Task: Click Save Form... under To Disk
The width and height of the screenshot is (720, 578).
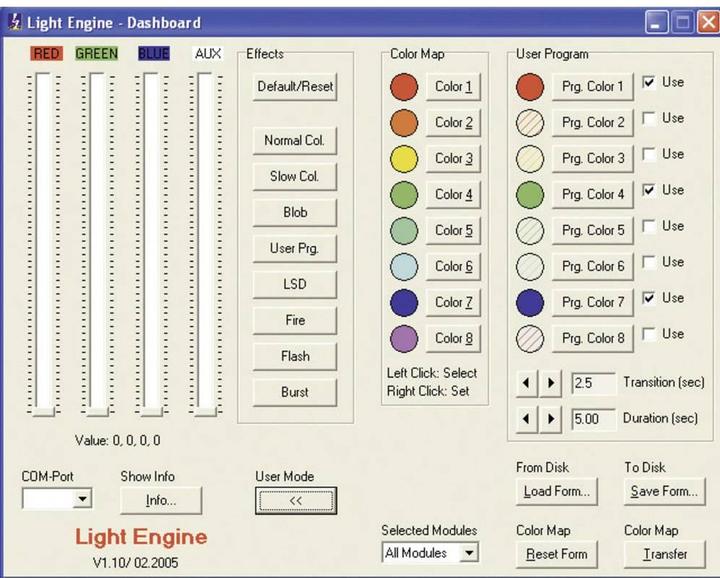Action: tap(664, 492)
